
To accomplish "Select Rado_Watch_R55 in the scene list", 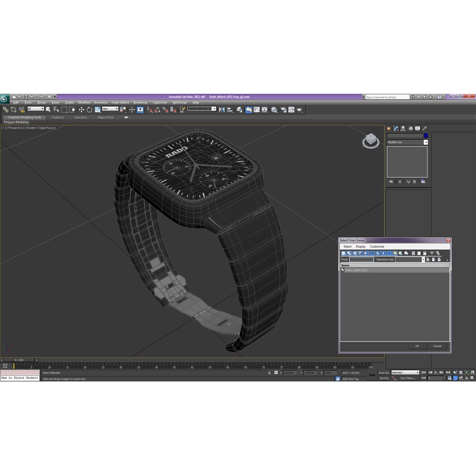I will click(x=394, y=270).
